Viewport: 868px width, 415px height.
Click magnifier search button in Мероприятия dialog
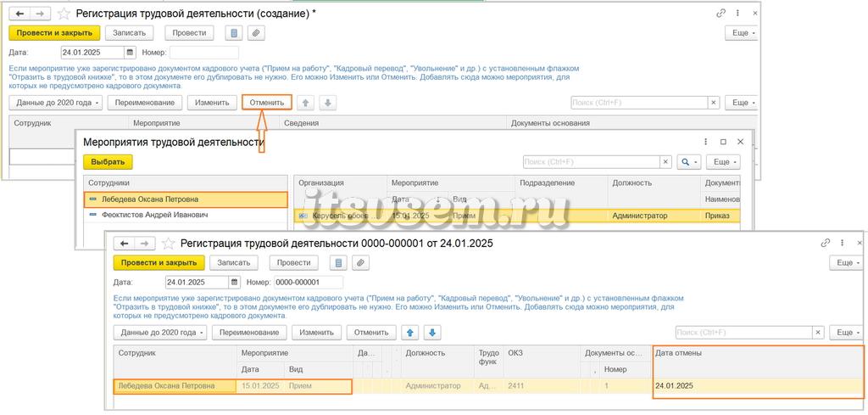tap(689, 162)
